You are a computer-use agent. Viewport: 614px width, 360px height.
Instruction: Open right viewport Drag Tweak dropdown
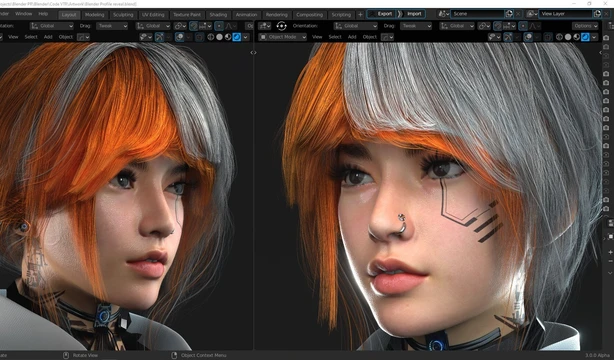pyautogui.click(x=416, y=26)
